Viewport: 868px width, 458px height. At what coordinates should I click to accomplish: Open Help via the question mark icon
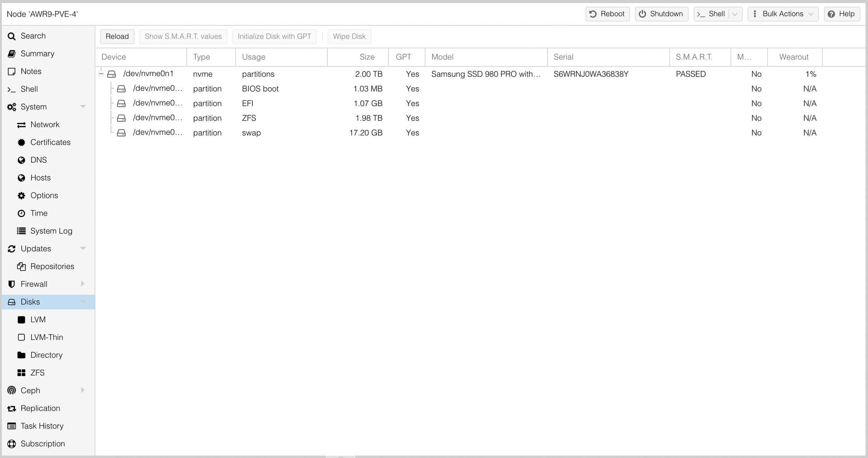click(x=831, y=14)
